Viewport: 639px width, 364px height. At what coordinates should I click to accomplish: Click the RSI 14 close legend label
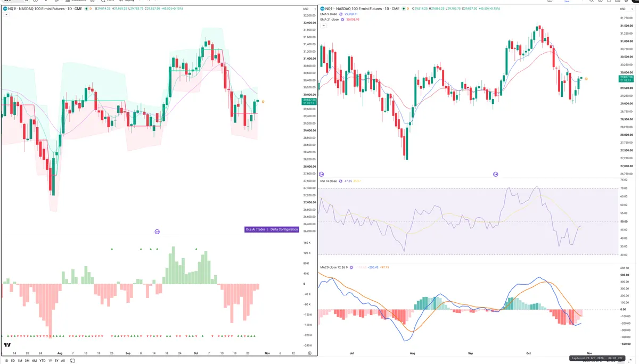(329, 181)
